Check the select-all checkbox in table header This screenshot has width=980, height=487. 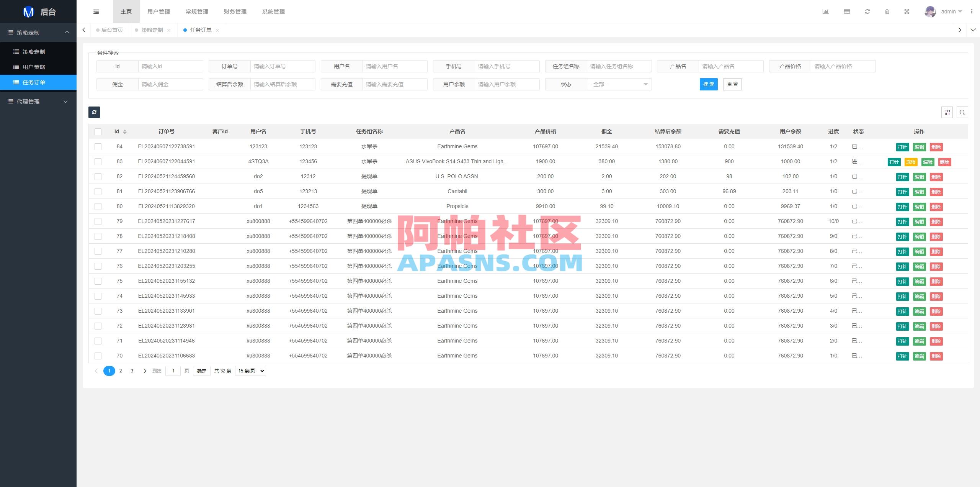[98, 131]
